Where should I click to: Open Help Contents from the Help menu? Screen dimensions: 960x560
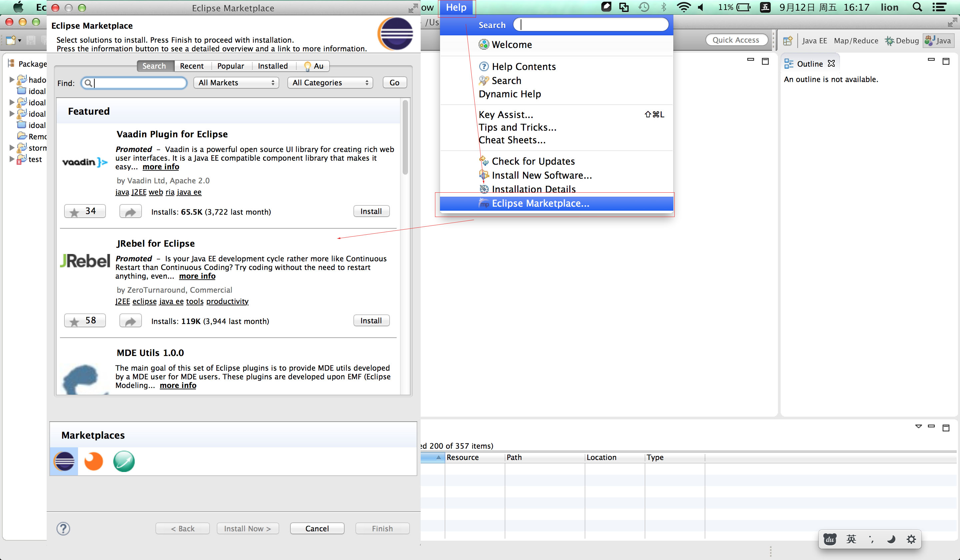pos(556,67)
